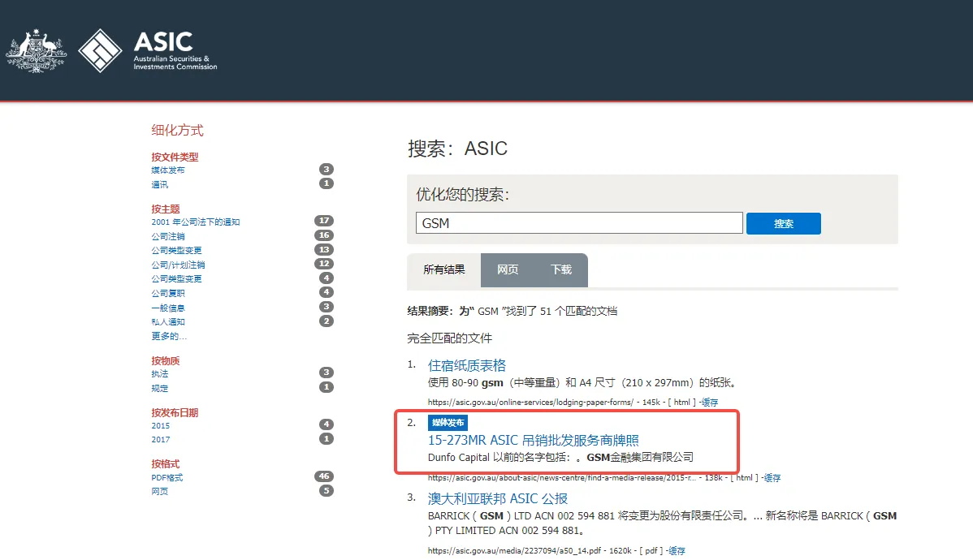Click the Australian coat of arms emblem
Image resolution: width=973 pixels, height=560 pixels.
coord(36,51)
